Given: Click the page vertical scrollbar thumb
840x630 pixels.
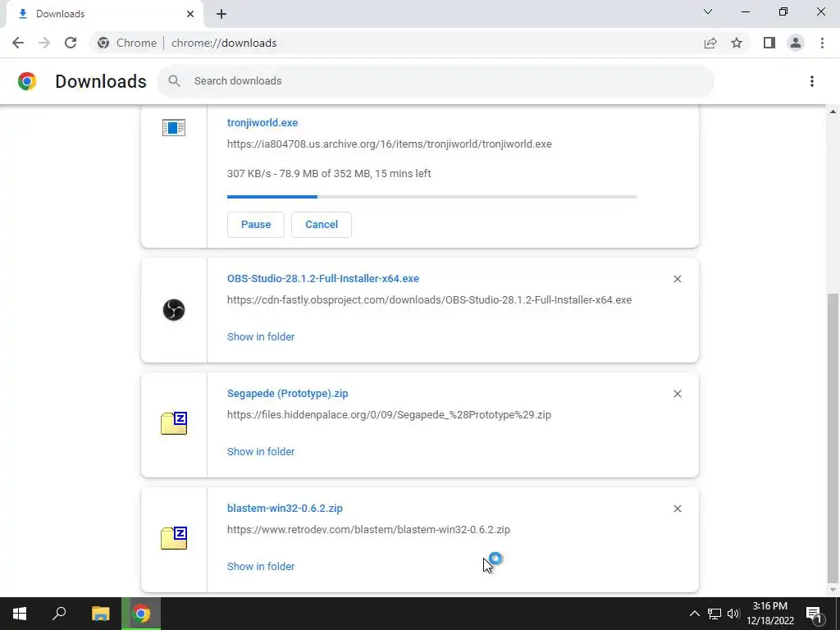Looking at the screenshot, I should tap(833, 437).
